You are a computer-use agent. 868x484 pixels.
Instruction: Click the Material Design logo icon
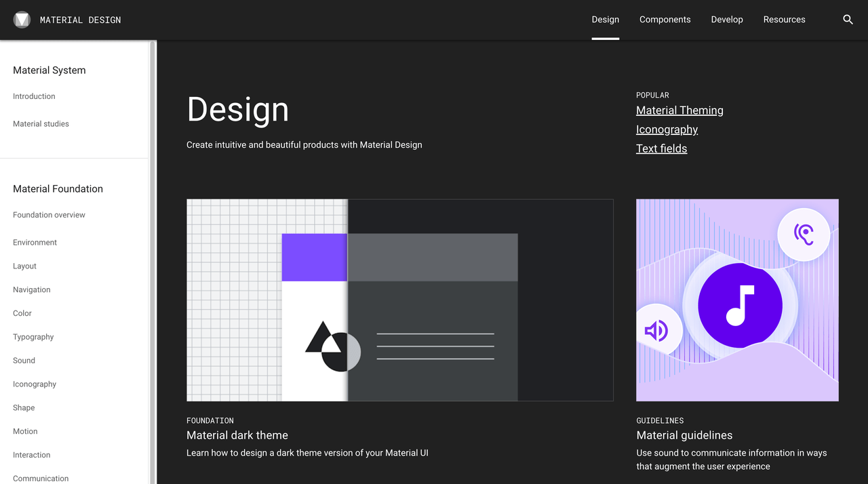click(22, 20)
